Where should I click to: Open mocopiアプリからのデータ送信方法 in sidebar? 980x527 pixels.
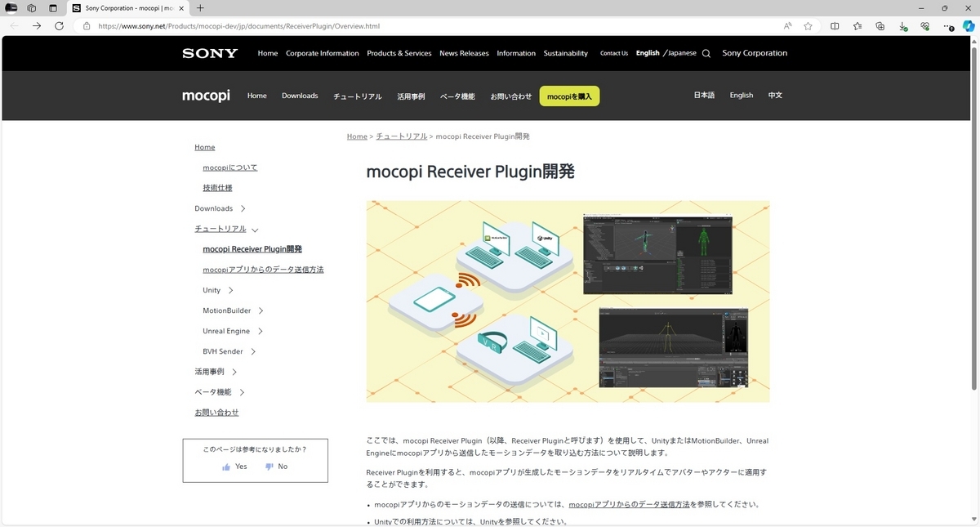(263, 270)
